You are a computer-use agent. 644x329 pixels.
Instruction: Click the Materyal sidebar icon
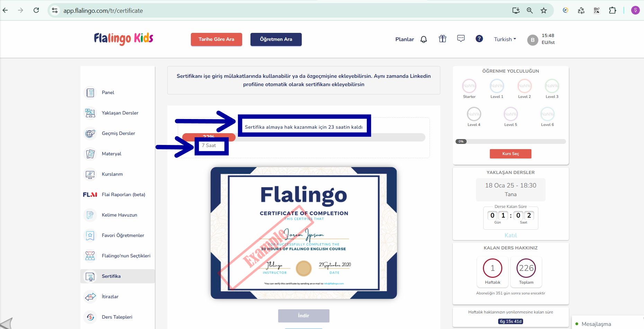[x=90, y=154]
